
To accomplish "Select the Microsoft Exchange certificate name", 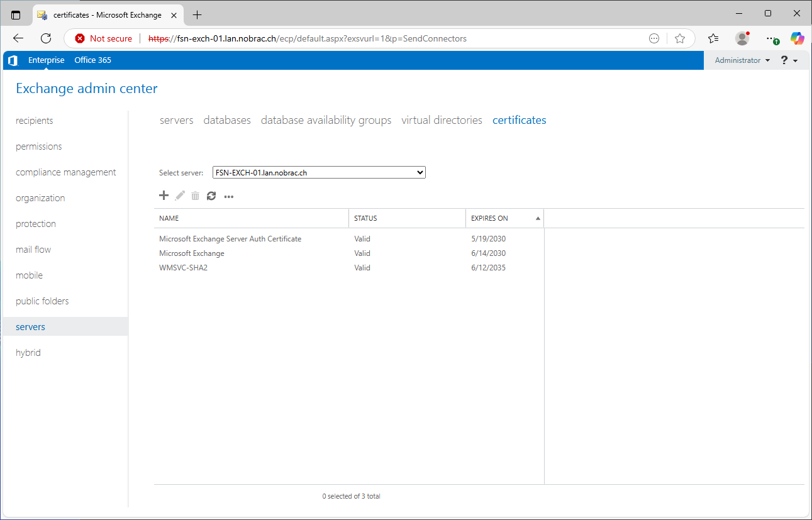I will [192, 253].
